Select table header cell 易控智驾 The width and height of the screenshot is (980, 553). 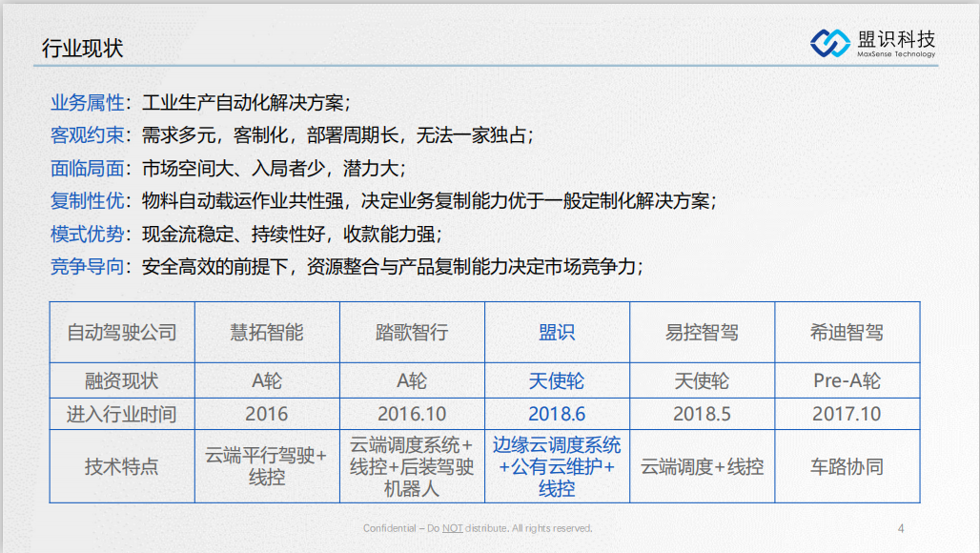[x=702, y=333]
